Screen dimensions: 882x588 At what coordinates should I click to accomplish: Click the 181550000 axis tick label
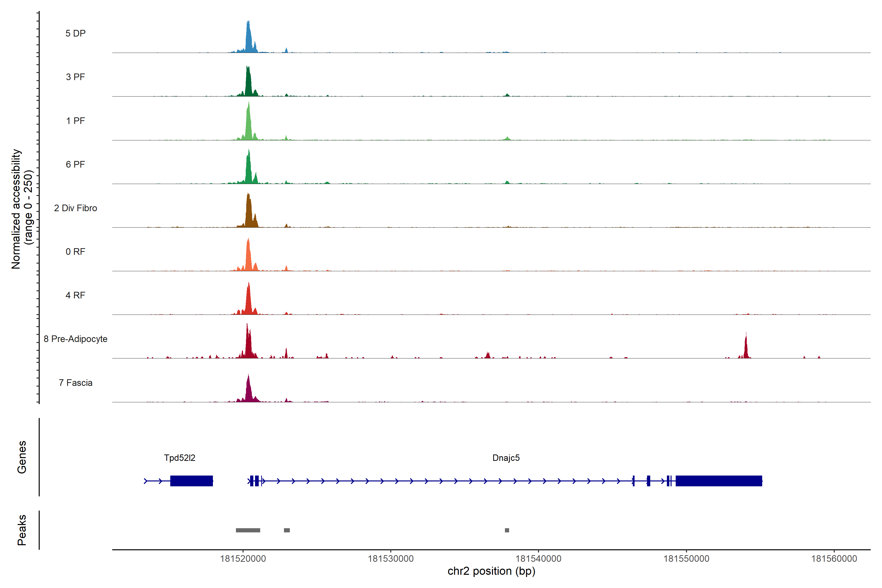[686, 559]
